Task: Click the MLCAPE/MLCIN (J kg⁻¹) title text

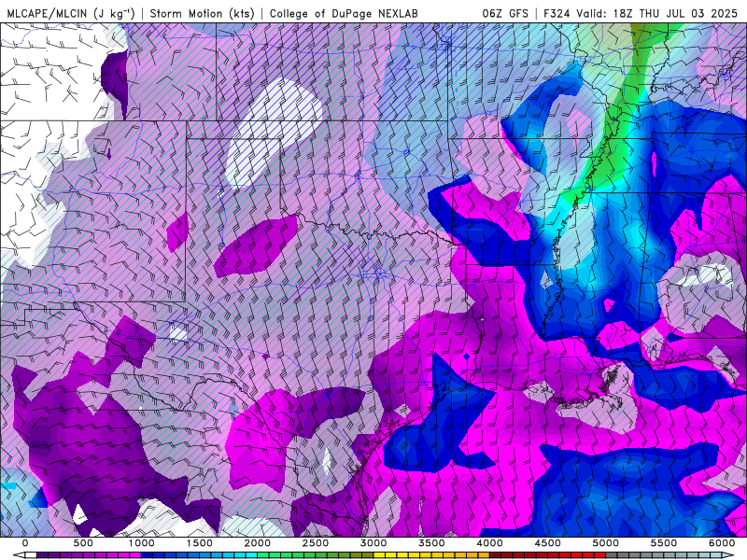Action: click(x=70, y=13)
